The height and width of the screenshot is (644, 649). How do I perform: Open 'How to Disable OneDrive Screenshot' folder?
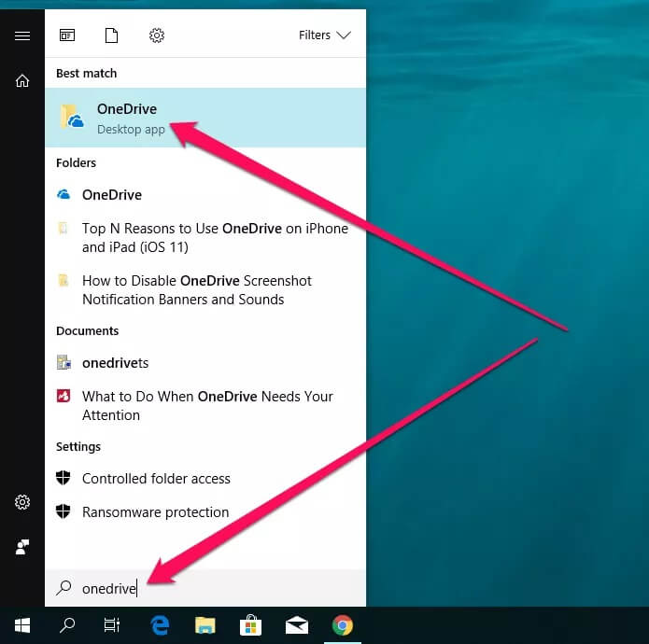(205, 290)
